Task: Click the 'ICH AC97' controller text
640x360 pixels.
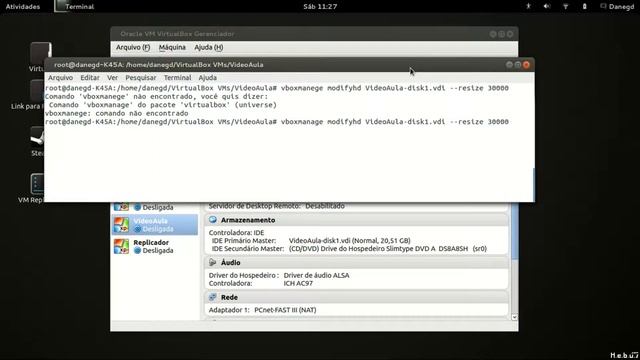Action: pos(298,283)
